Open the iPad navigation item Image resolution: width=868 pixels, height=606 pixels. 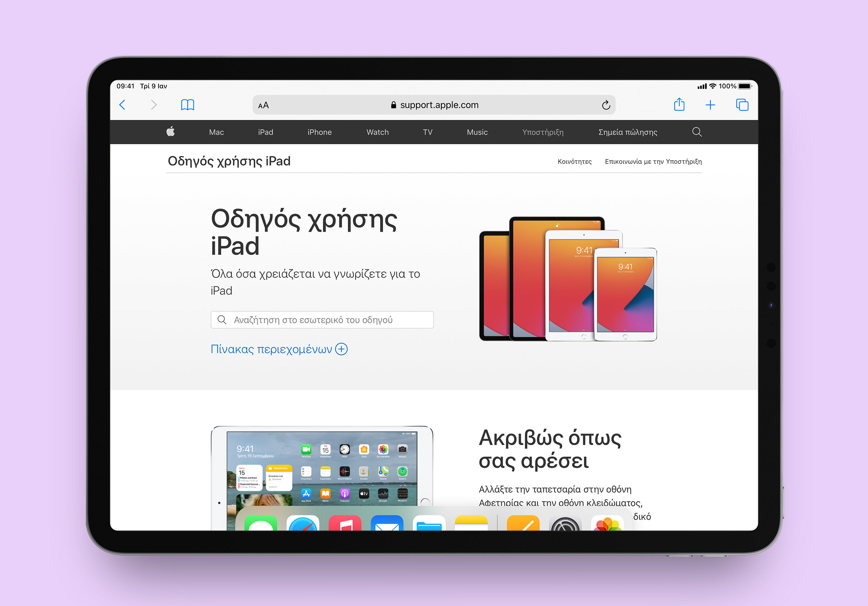point(265,132)
